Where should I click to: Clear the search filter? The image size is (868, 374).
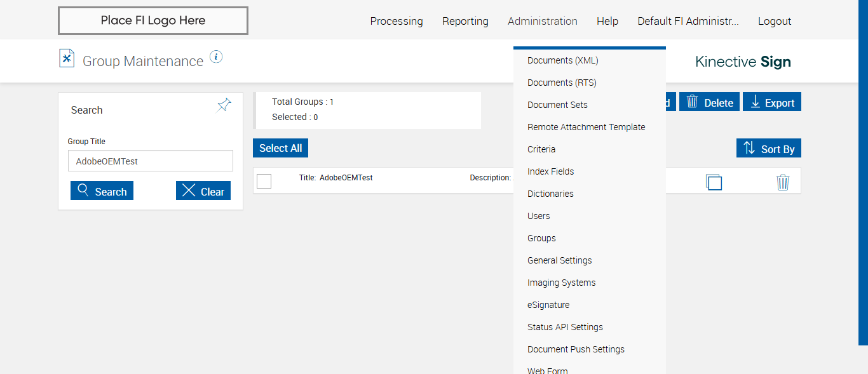pyautogui.click(x=203, y=191)
